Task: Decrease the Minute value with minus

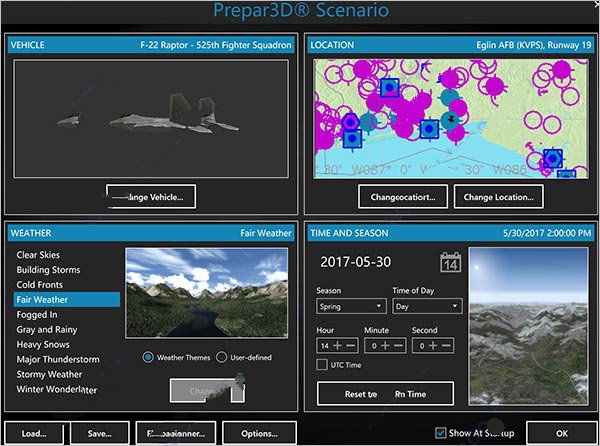Action: tap(398, 346)
